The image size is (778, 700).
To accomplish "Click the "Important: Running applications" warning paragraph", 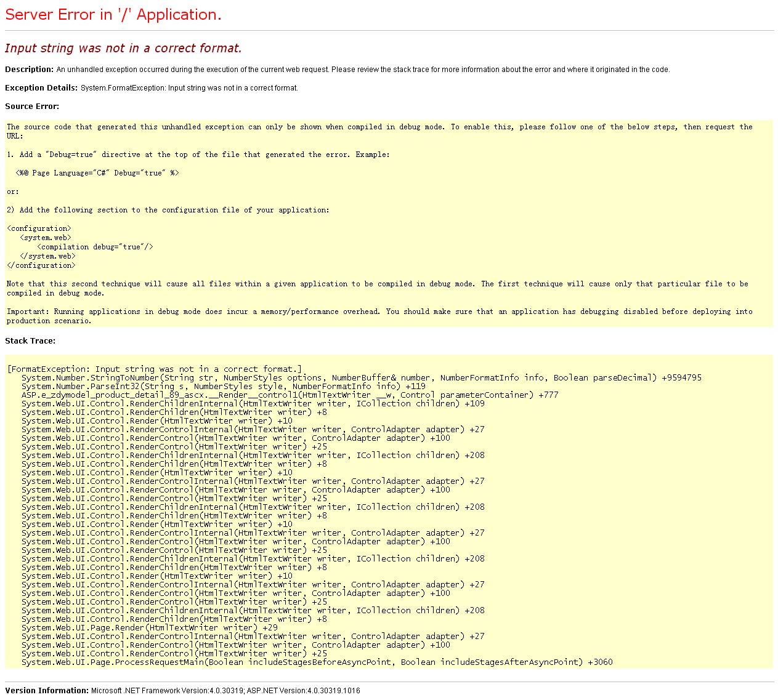I will pyautogui.click(x=379, y=312).
